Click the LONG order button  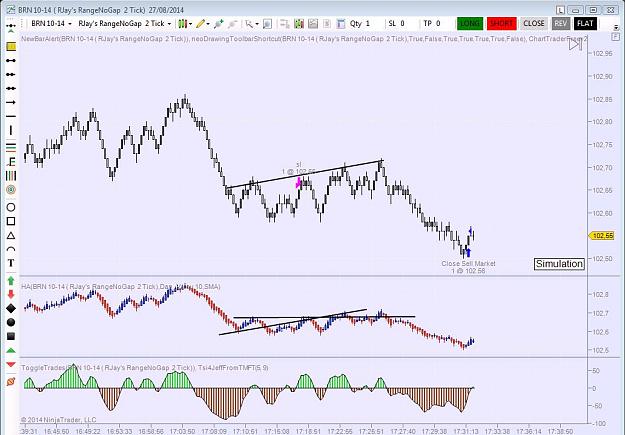coord(470,24)
